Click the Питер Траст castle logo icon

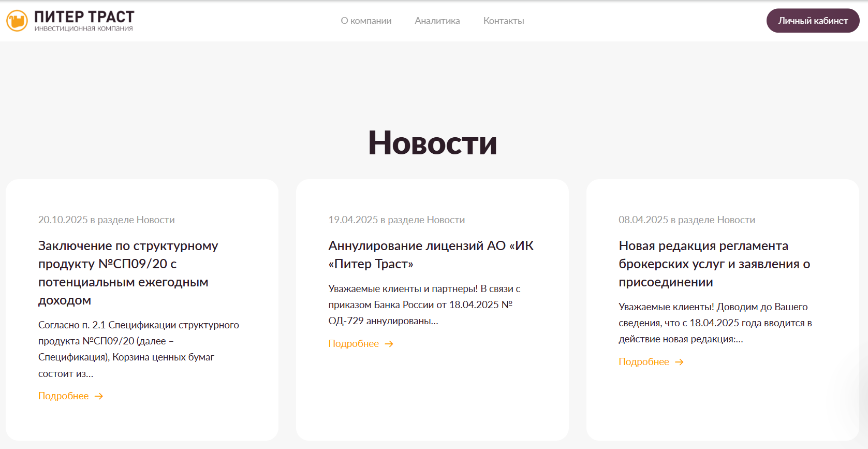click(x=17, y=21)
